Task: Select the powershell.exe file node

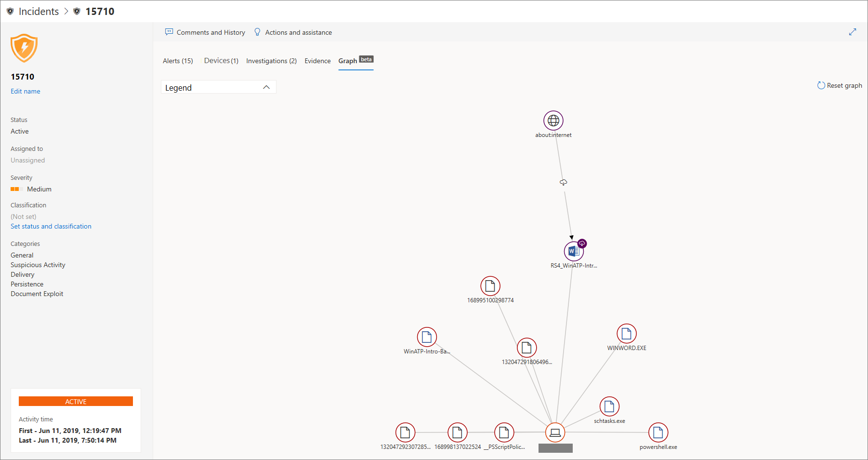Action: [x=658, y=433]
